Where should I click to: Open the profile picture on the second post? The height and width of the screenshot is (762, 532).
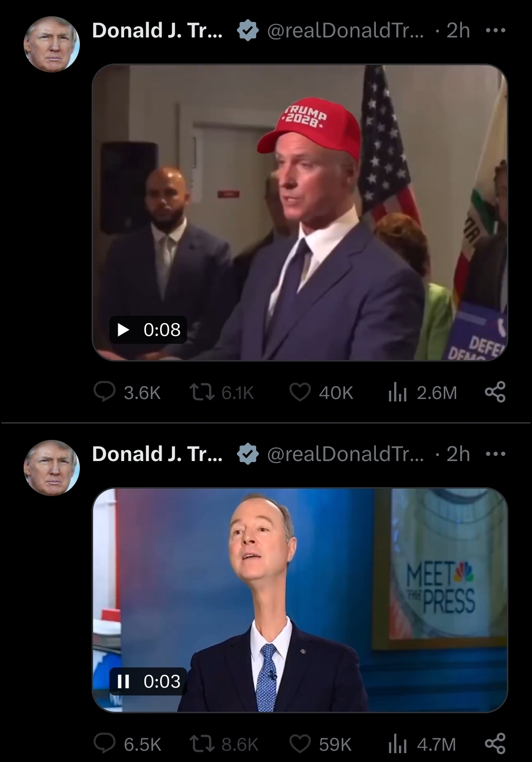tap(52, 468)
